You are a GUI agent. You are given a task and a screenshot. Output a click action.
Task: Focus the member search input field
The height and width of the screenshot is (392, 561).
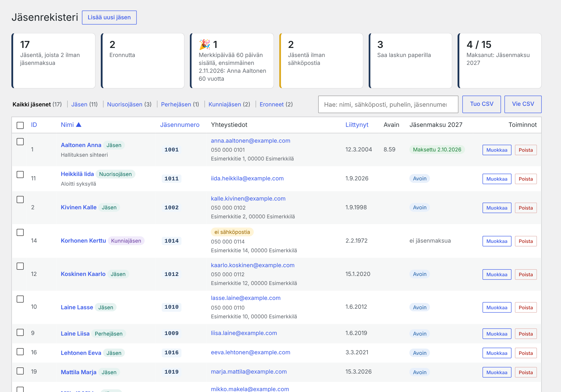[x=388, y=104]
